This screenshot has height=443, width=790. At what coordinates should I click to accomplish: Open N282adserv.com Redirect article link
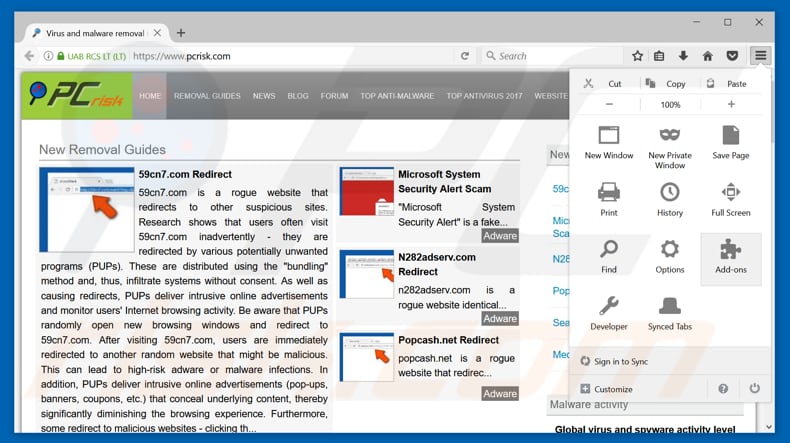[437, 264]
